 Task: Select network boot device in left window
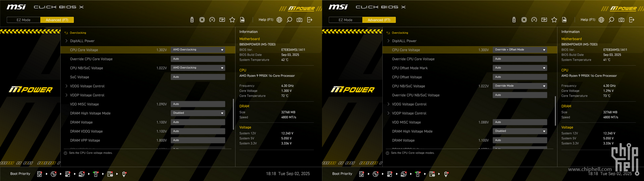click(124, 174)
